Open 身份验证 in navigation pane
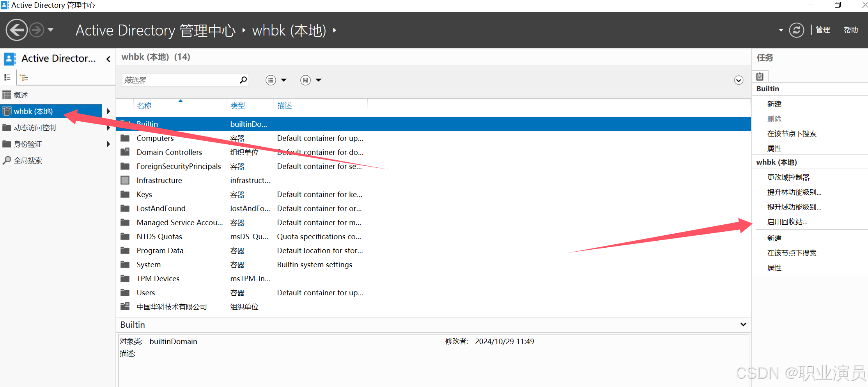Screen dimensions: 868x387 coord(28,144)
